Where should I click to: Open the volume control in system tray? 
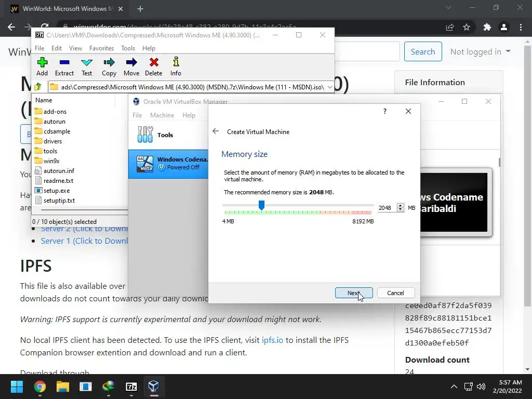[x=481, y=387]
